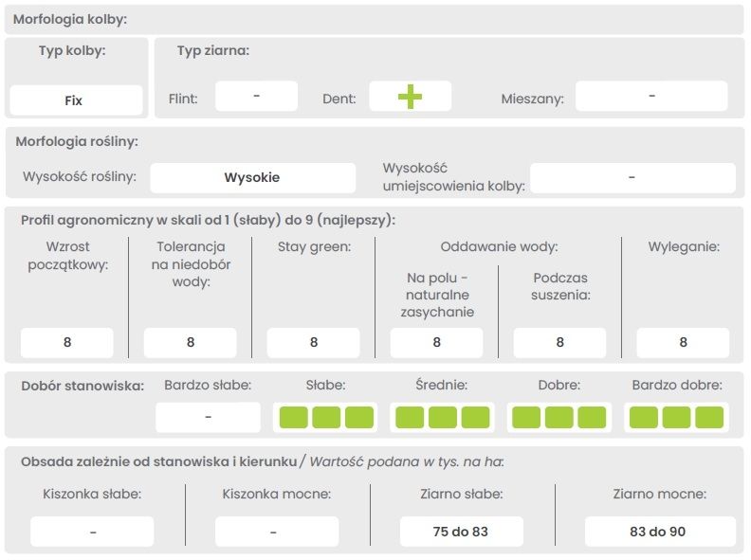Click the Wzrost początkowy rating box
This screenshot has height=560, width=751.
[x=67, y=342]
